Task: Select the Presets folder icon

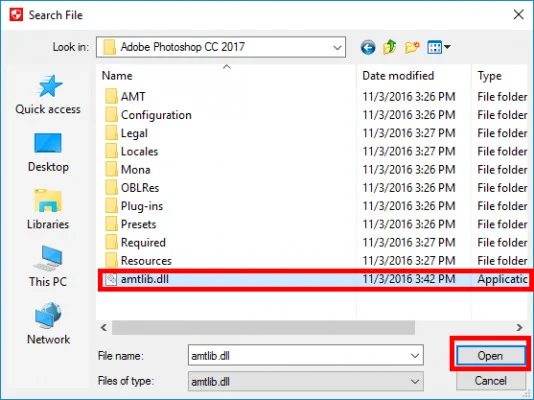Action: (x=111, y=224)
